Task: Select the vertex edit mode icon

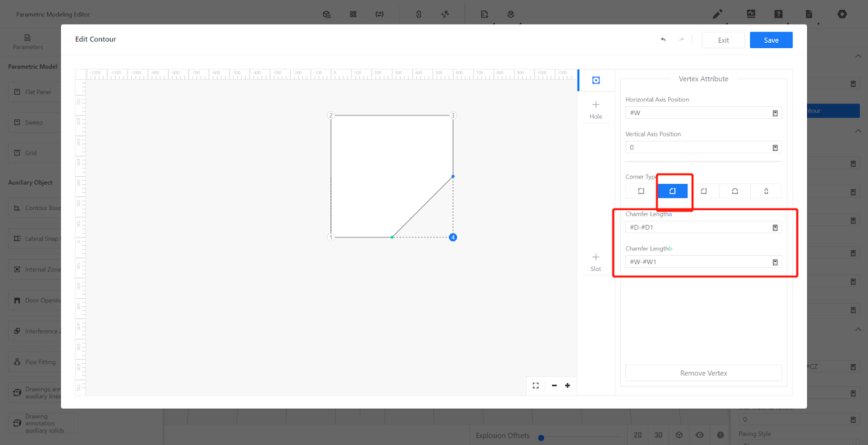Action: tap(596, 80)
